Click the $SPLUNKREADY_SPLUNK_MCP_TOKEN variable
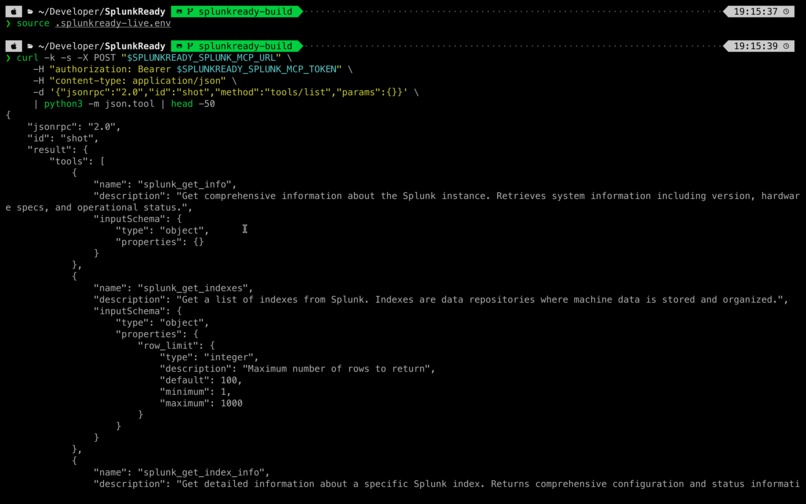 click(259, 69)
